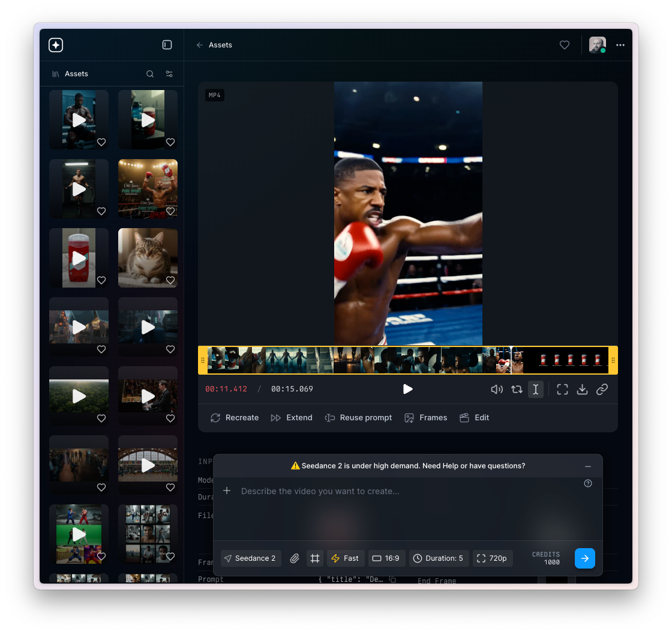
Task: Add attachment with plus icon
Action: 227,491
